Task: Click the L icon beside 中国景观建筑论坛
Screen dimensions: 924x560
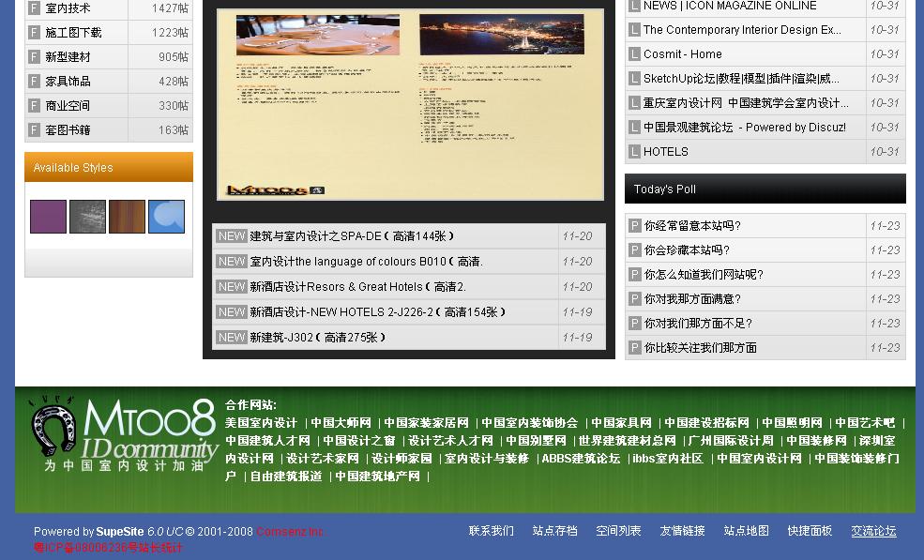Action: [x=634, y=128]
